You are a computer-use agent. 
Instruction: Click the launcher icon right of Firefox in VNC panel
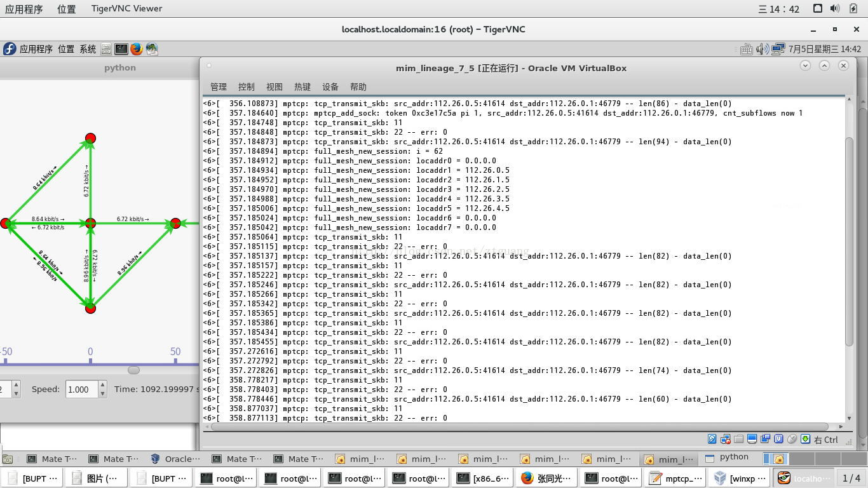point(152,49)
